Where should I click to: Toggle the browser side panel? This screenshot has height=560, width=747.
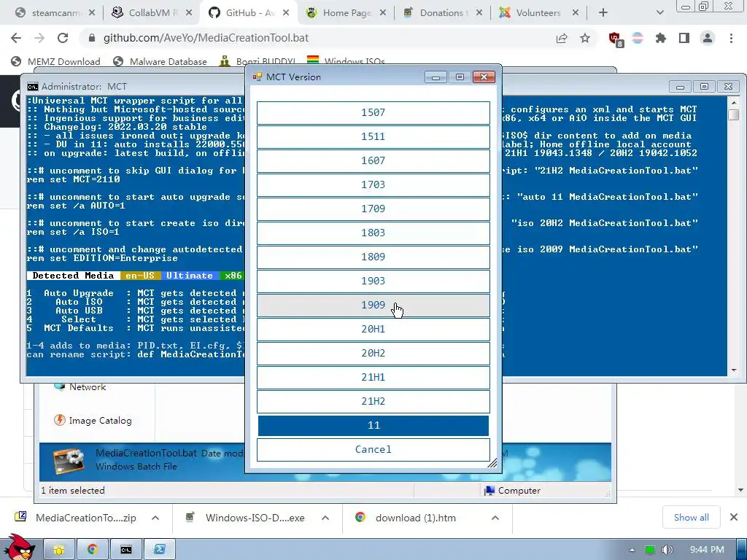tap(684, 38)
